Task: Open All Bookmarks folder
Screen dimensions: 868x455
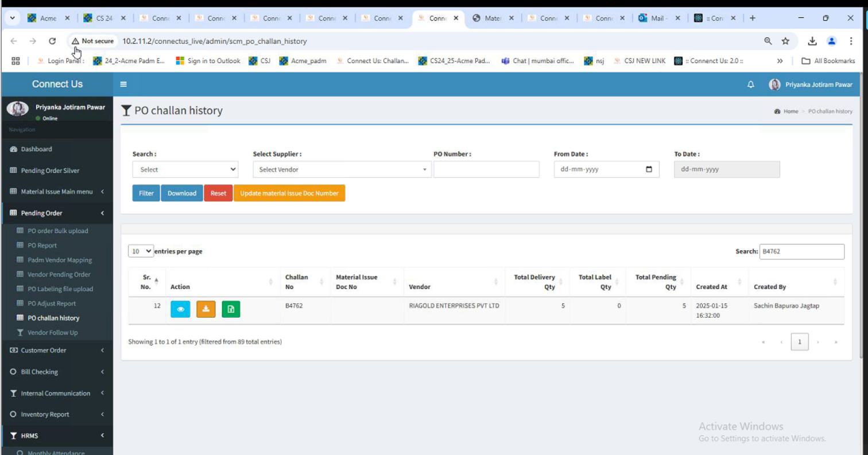Action: (x=828, y=61)
